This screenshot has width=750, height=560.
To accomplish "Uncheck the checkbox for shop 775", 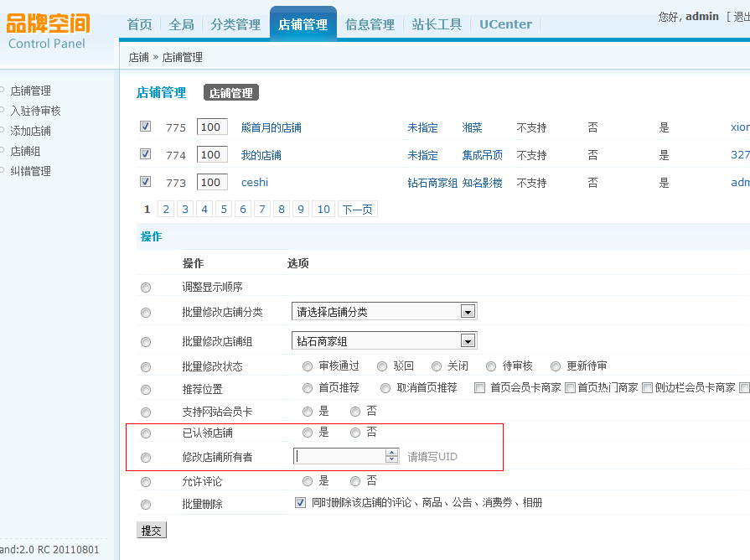I will (146, 126).
